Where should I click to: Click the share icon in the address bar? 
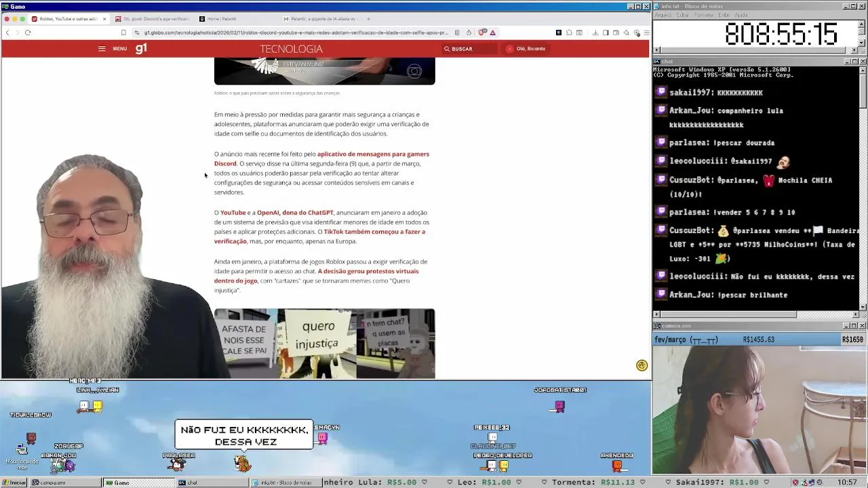pos(469,33)
